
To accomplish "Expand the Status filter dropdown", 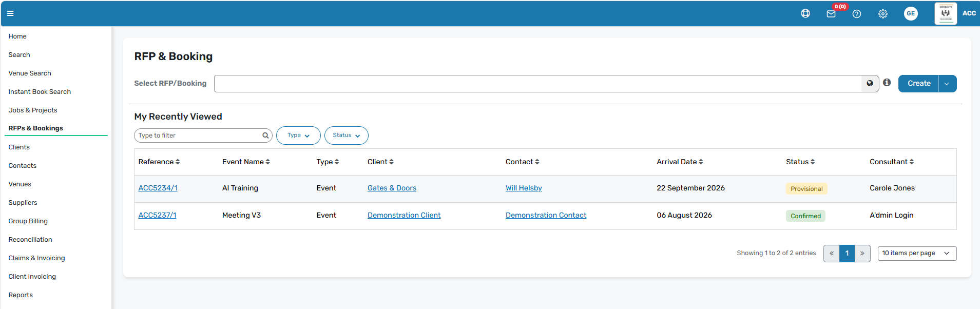I will 347,136.
